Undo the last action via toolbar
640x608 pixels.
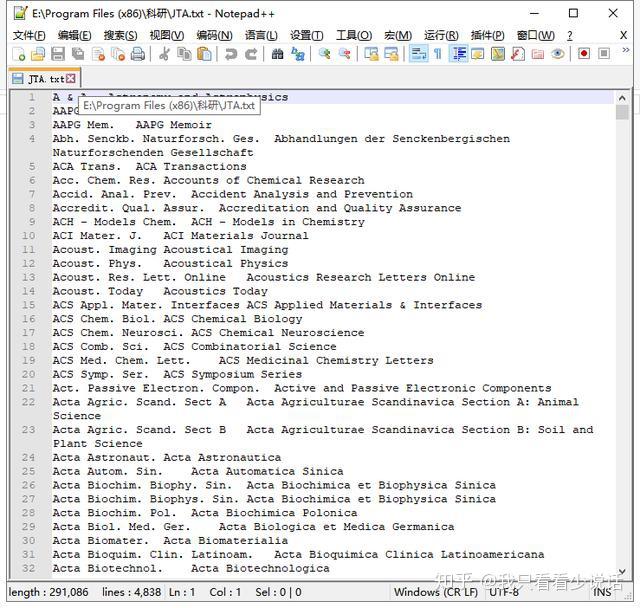click(x=231, y=54)
